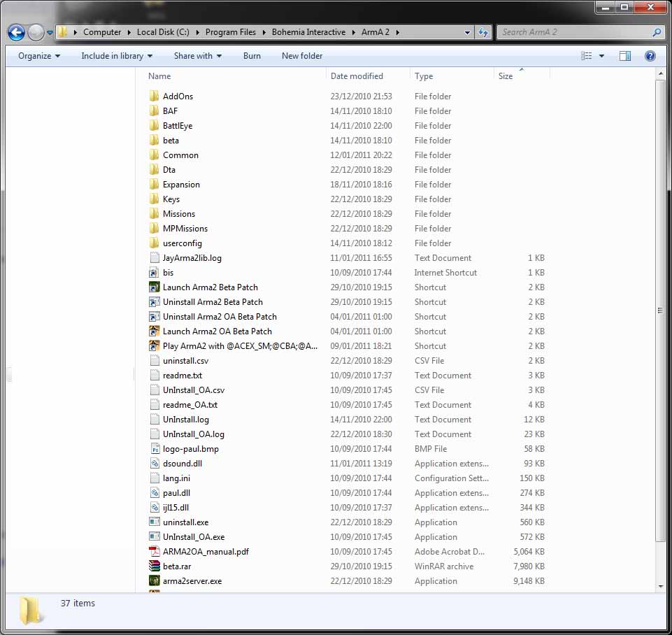Create a New folder from toolbar

pyautogui.click(x=302, y=56)
